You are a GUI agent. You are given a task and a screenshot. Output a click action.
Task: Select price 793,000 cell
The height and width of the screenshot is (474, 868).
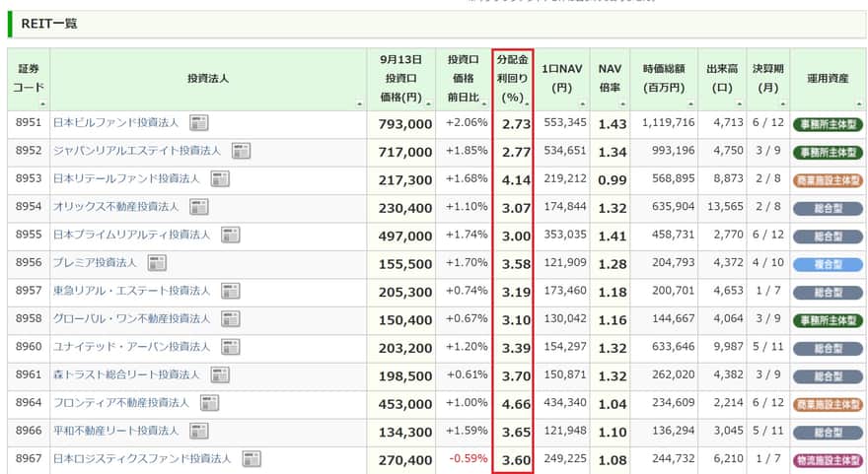coord(401,124)
